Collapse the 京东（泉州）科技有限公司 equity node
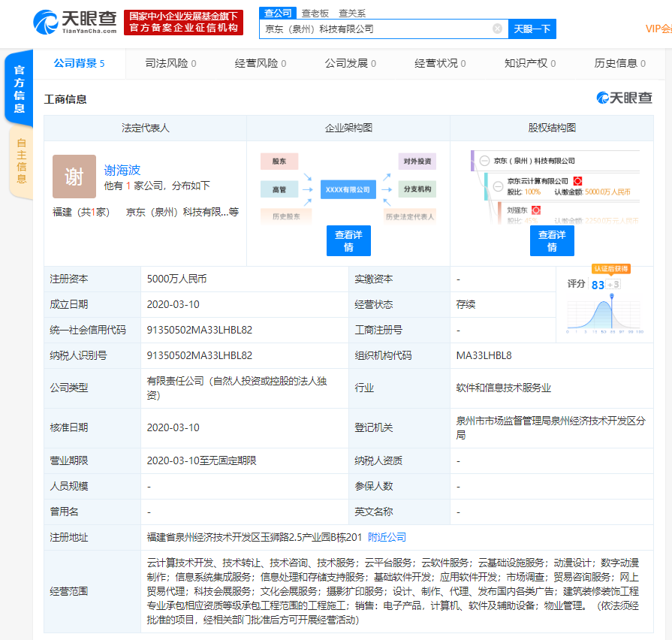This screenshot has width=672, height=640. [484, 161]
